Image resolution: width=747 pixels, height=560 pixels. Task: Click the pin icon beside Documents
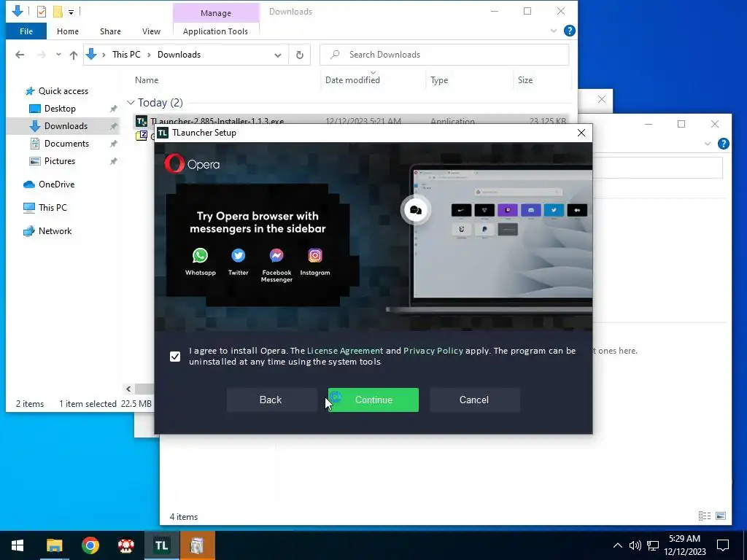click(113, 144)
